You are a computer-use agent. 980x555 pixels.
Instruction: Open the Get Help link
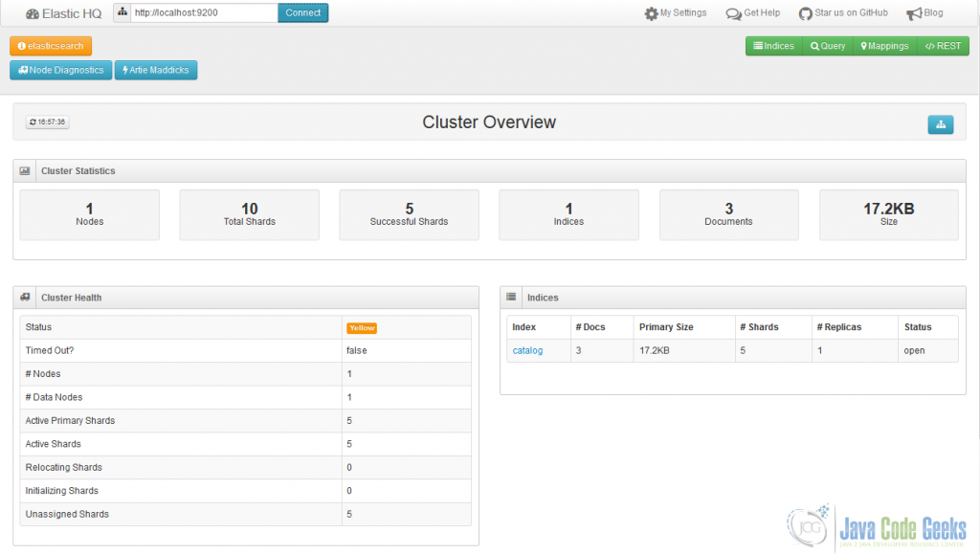click(753, 13)
